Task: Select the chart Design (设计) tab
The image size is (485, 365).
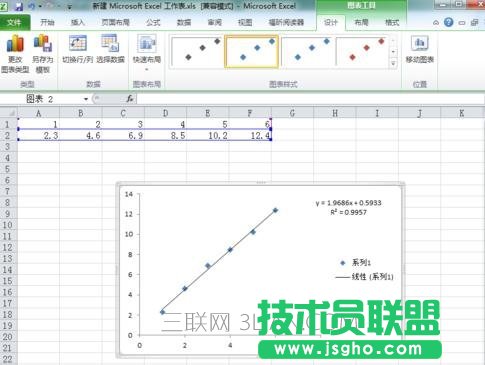Action: [331, 23]
